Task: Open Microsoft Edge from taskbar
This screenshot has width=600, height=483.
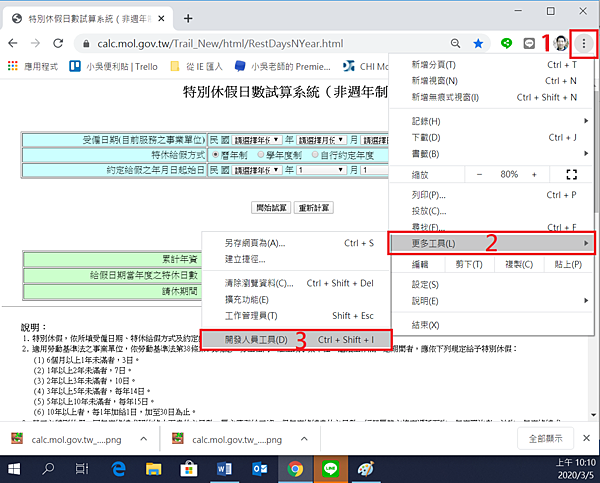Action: tap(118, 469)
